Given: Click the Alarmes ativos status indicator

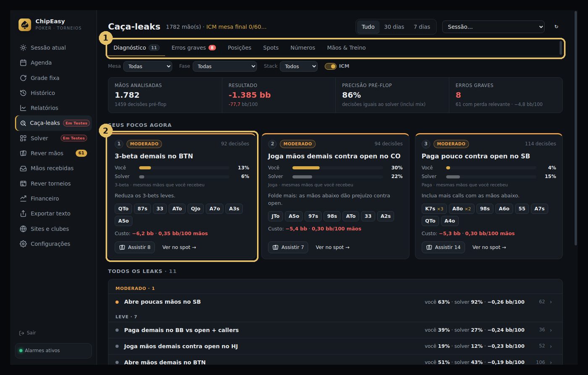Looking at the screenshot, I should tap(53, 351).
